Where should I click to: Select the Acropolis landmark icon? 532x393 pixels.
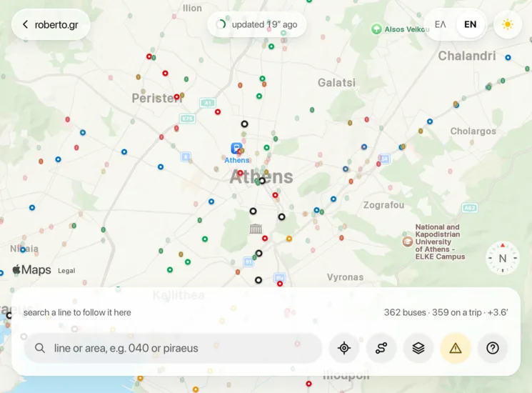[x=256, y=229]
